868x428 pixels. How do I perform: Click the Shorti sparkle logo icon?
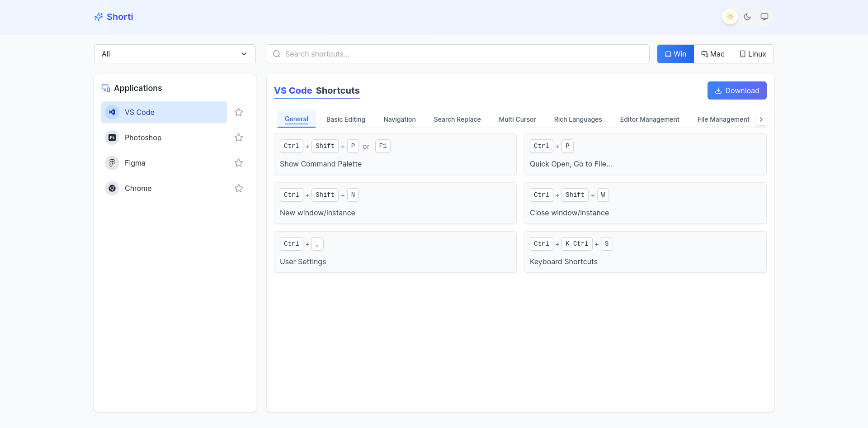coord(99,17)
